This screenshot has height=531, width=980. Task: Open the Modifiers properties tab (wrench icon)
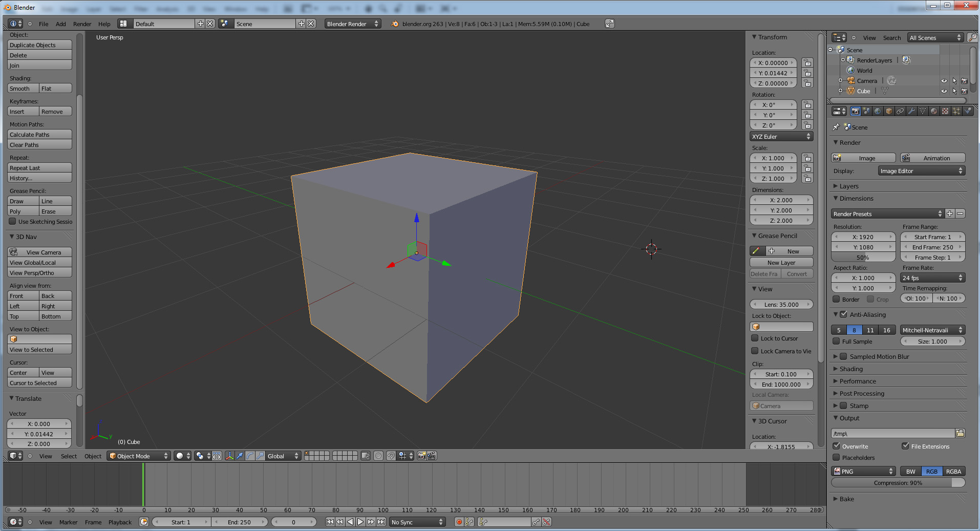pos(911,111)
